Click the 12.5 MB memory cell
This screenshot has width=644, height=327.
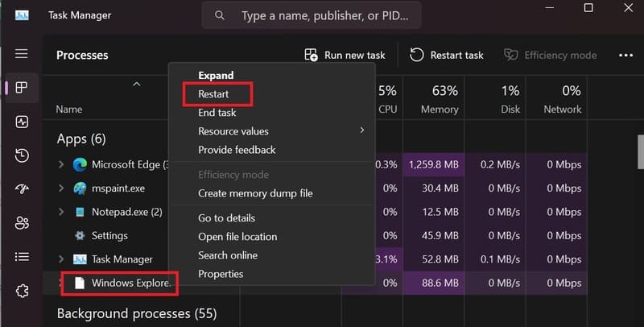click(x=433, y=212)
